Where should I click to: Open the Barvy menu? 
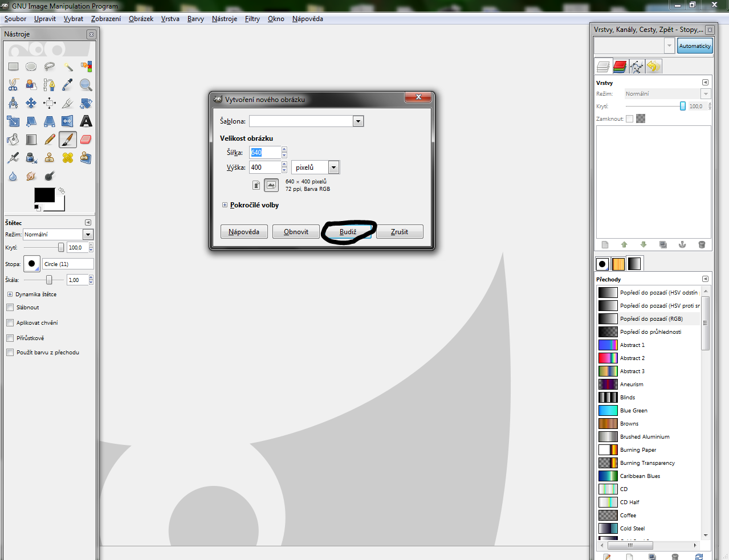196,19
